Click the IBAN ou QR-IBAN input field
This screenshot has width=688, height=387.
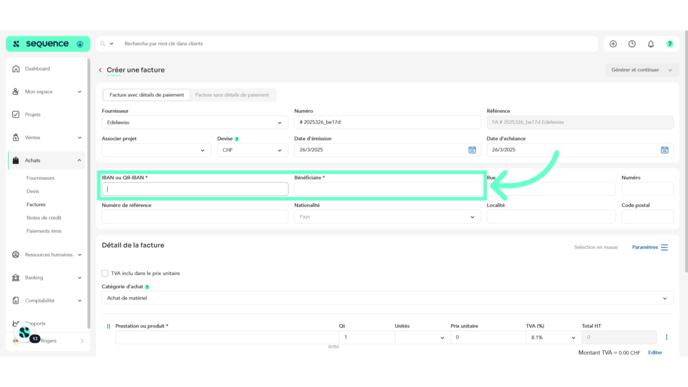coord(195,189)
